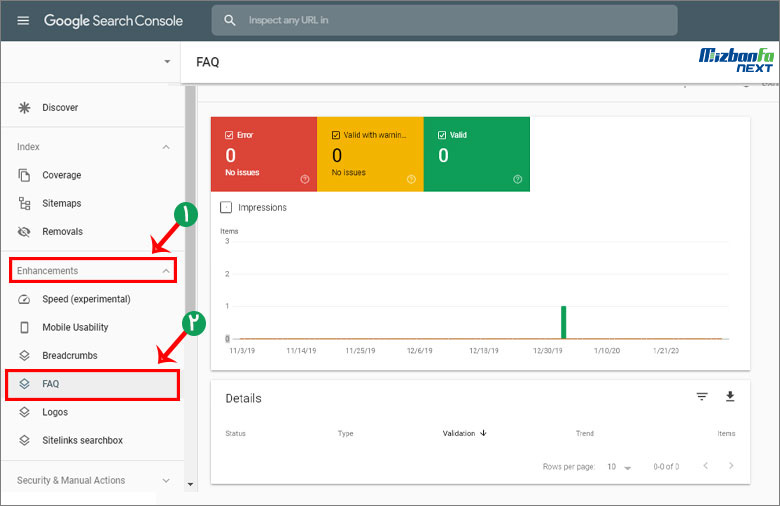Click the Sitelinks searchbox layers icon
Image resolution: width=780 pixels, height=506 pixels.
click(24, 440)
